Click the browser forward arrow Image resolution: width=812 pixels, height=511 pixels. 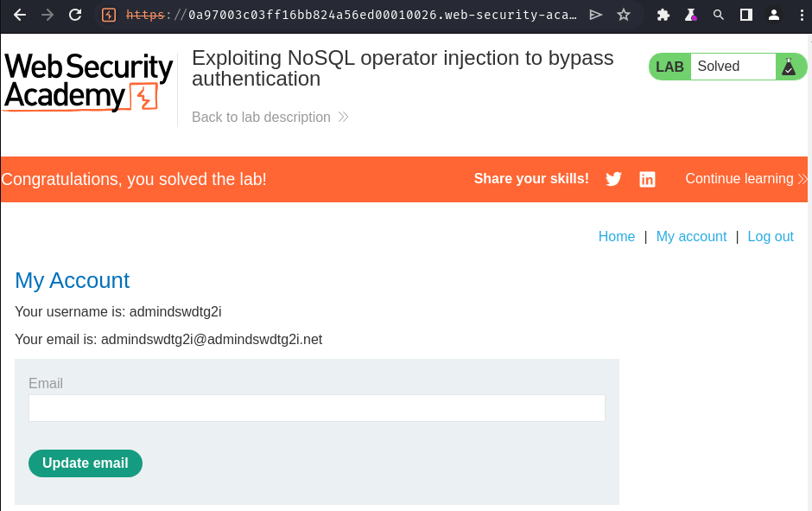[48, 15]
